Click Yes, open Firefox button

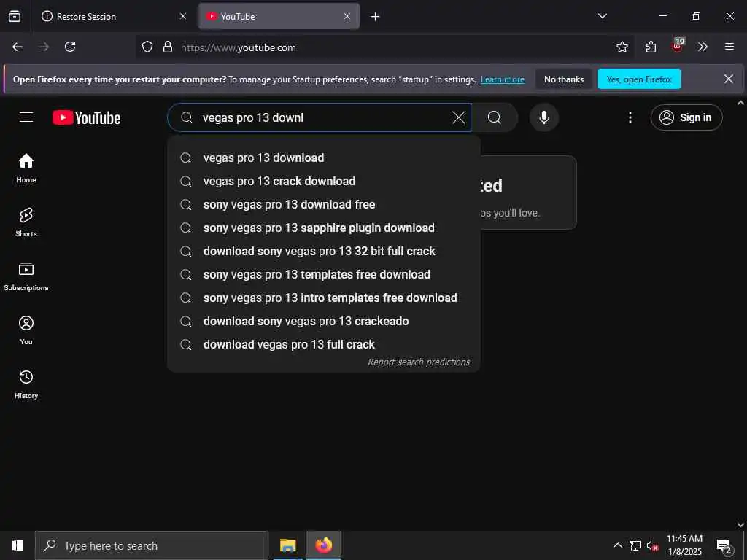point(639,79)
